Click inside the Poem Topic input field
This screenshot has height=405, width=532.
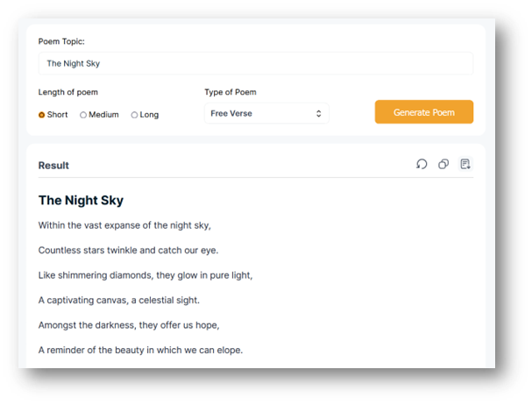click(255, 63)
